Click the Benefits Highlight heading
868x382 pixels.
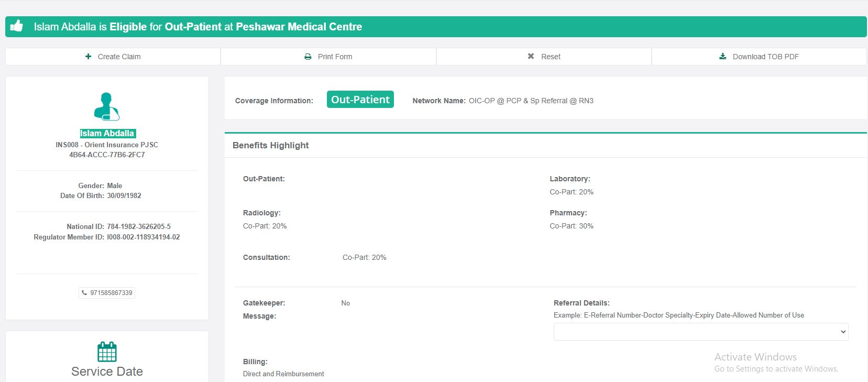[270, 145]
